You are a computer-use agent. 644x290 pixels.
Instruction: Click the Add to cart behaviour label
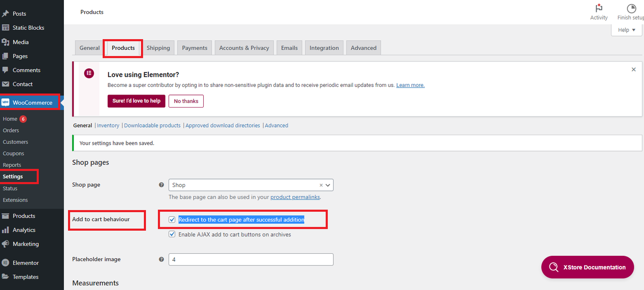click(101, 220)
